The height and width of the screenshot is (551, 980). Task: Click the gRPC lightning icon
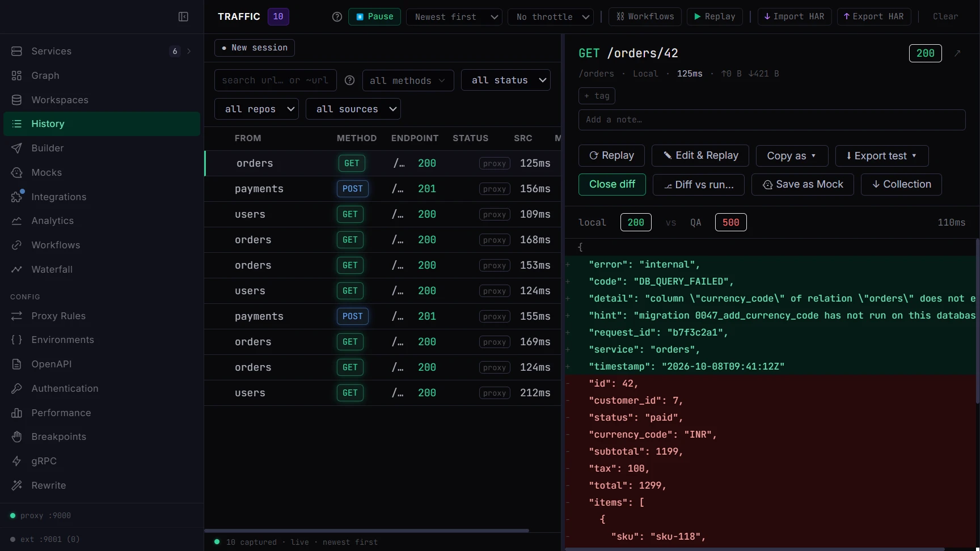[17, 461]
